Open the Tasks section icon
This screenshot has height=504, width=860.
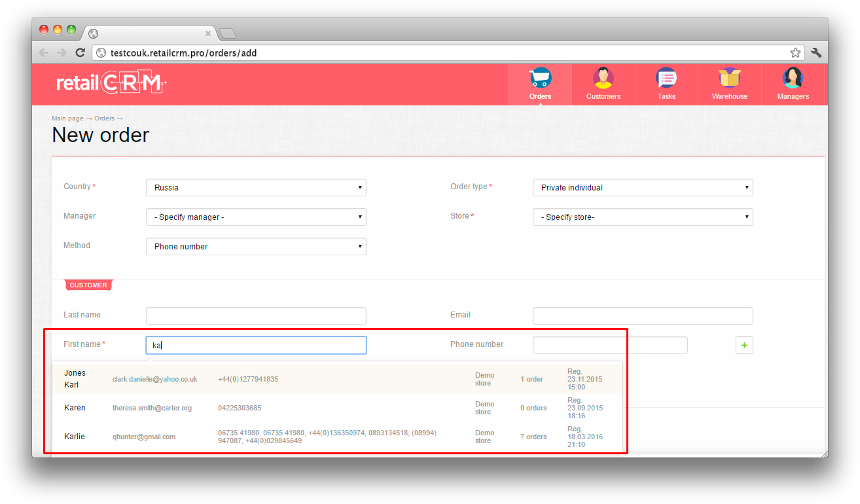click(666, 78)
